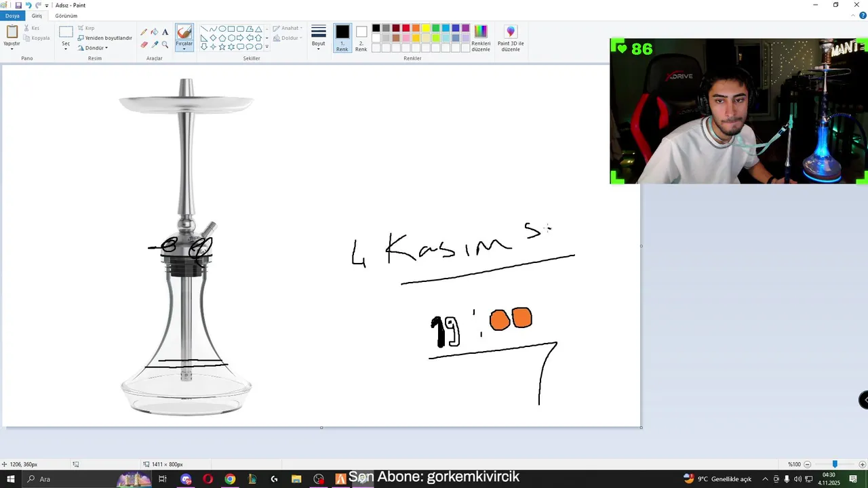Pick the red color swatch
The height and width of the screenshot is (488, 868).
pos(406,28)
